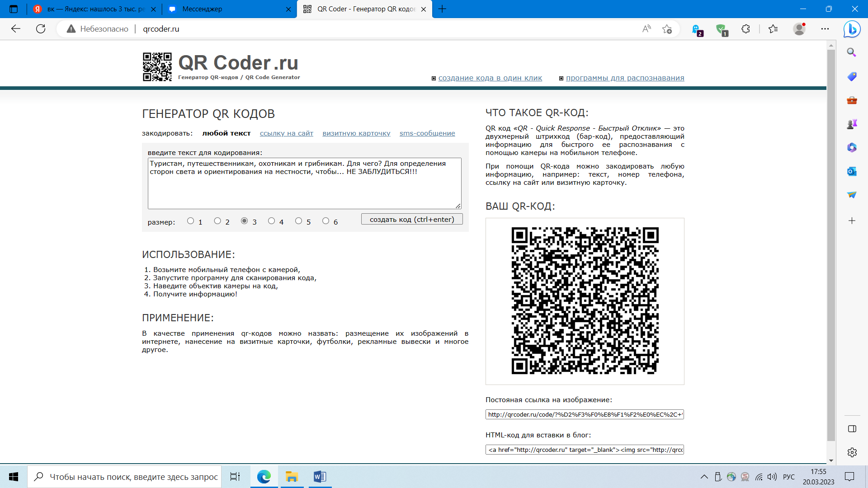The height and width of the screenshot is (488, 868).
Task: Select size radio button 1
Action: (x=190, y=221)
